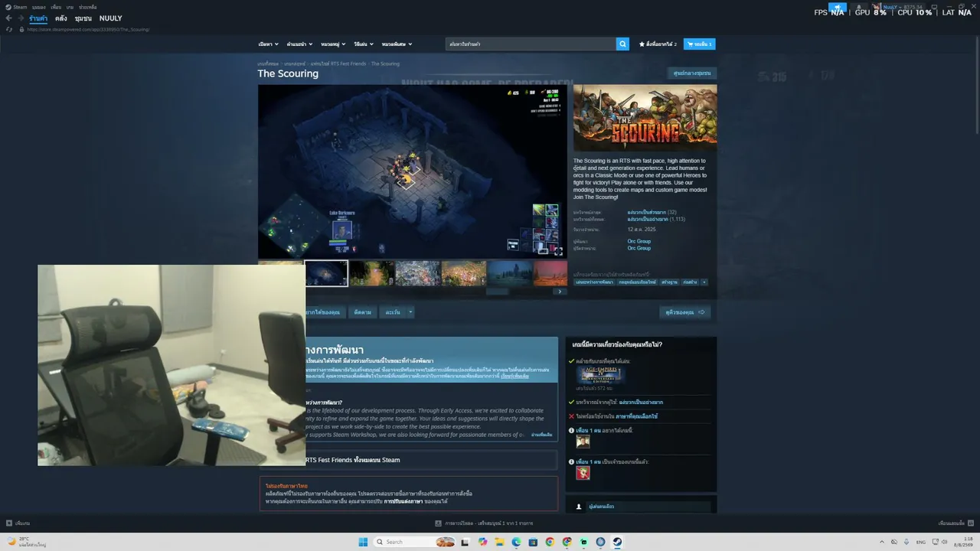980x551 pixels.
Task: Open the Community Hub button
Action: [x=692, y=73]
